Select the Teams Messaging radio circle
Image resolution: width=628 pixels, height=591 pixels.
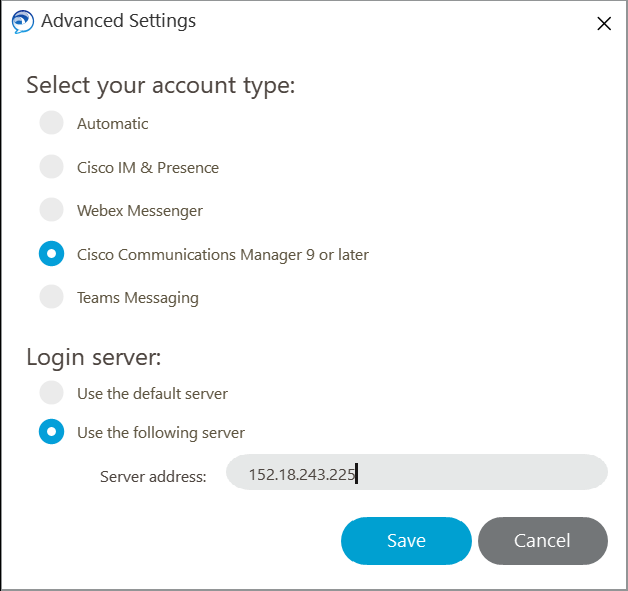(51, 297)
